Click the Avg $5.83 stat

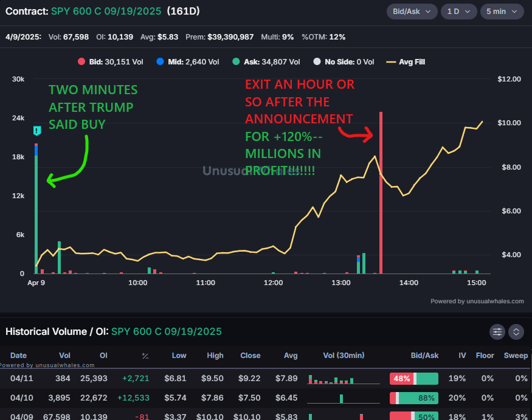(x=159, y=37)
